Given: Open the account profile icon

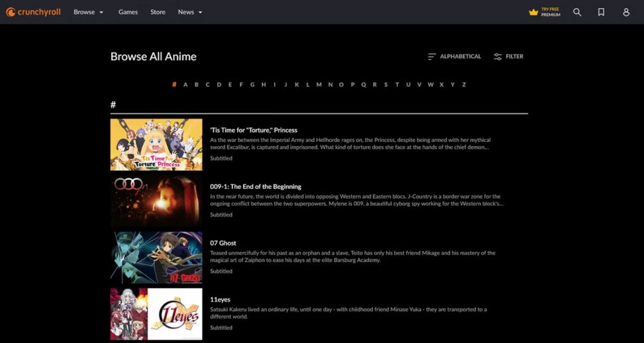Looking at the screenshot, I should pyautogui.click(x=626, y=12).
